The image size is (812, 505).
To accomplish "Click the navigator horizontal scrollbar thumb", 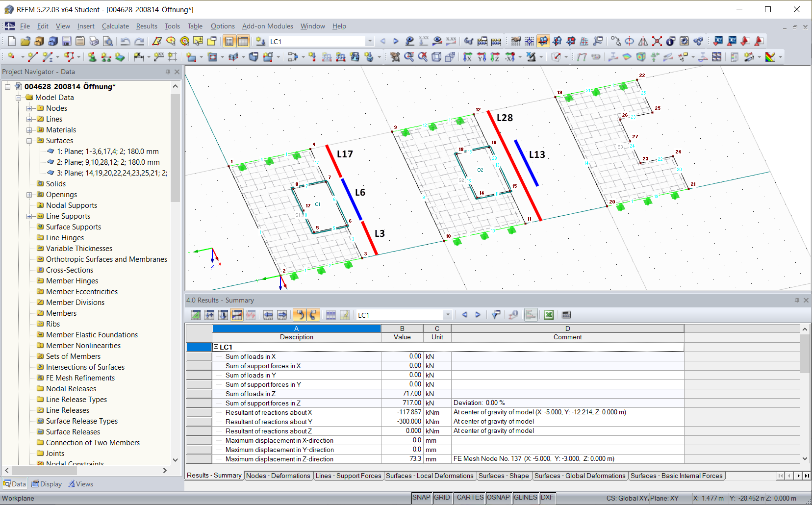I will click(44, 470).
